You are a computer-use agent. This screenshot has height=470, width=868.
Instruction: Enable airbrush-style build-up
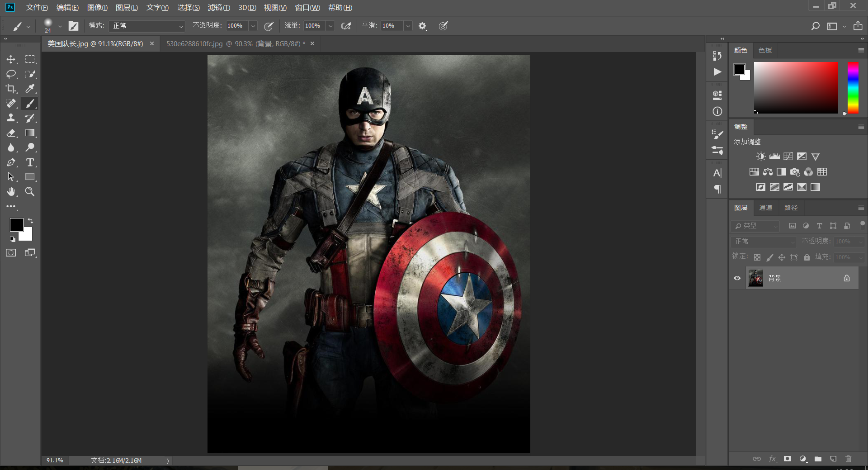pos(346,26)
